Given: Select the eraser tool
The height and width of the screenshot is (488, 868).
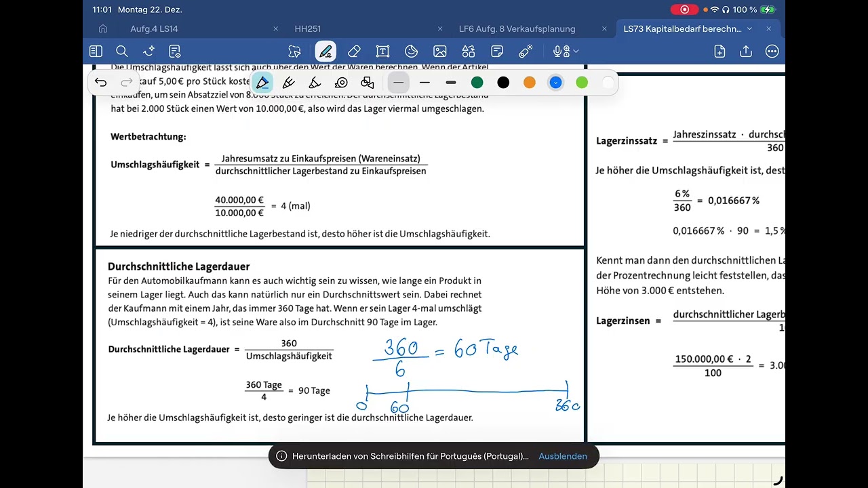Looking at the screenshot, I should (354, 52).
